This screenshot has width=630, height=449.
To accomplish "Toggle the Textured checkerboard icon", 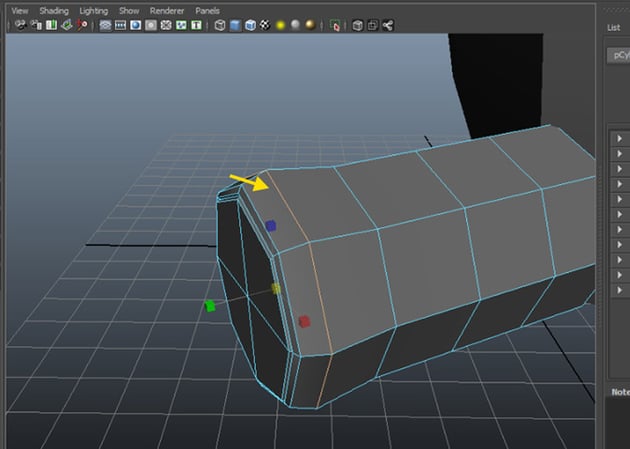I will (265, 25).
